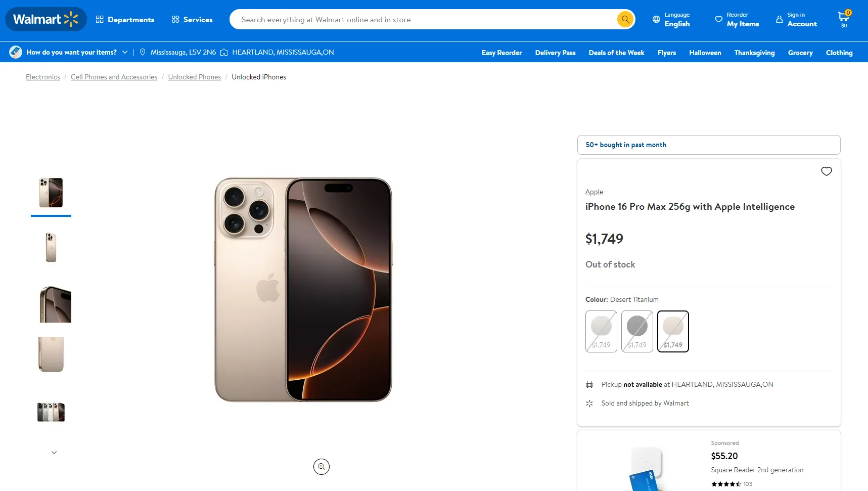
Task: Expand the Services menu
Action: click(192, 20)
